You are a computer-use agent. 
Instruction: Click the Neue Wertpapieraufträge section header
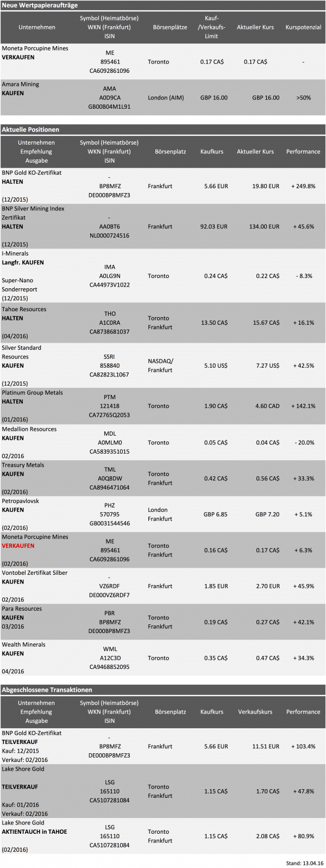pos(40,5)
